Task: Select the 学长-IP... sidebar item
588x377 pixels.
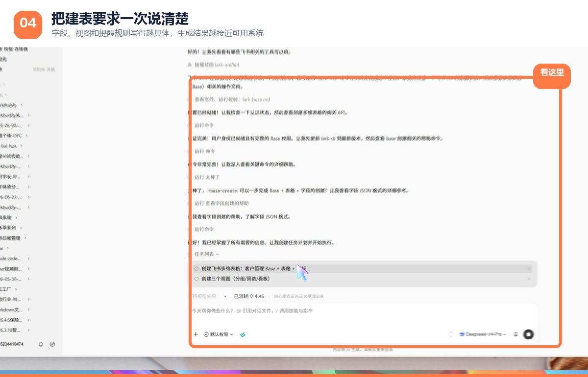Action: tap(11, 177)
